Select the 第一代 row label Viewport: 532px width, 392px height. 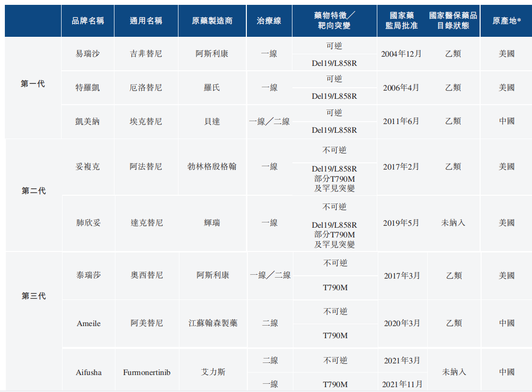point(33,84)
